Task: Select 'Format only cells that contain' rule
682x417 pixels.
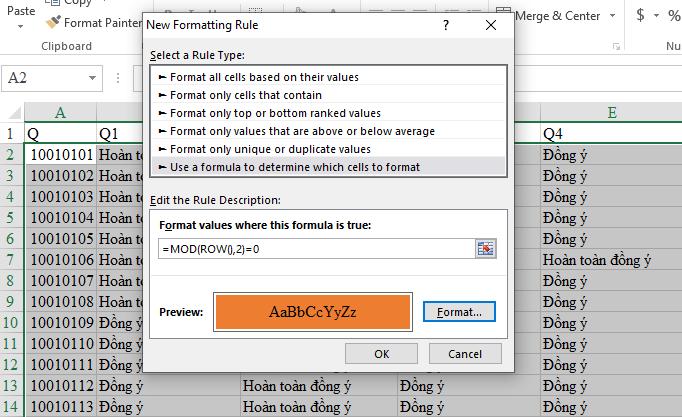Action: coord(245,95)
